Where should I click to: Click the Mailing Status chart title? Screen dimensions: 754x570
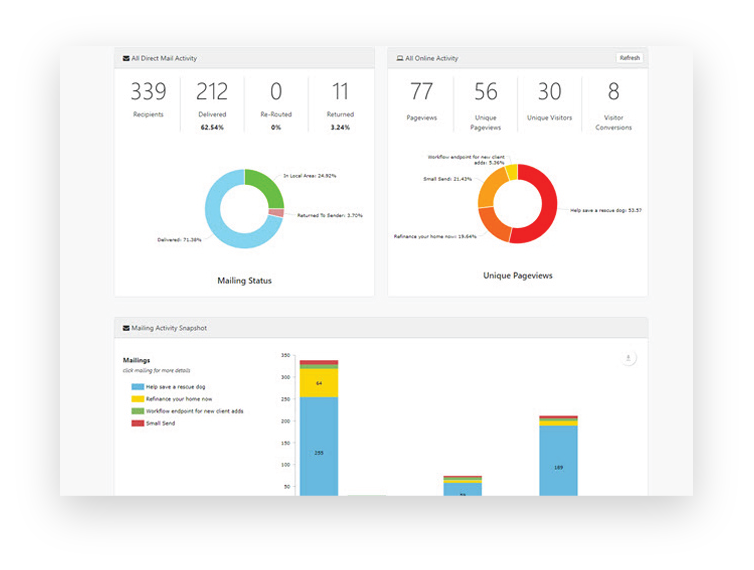click(x=244, y=280)
